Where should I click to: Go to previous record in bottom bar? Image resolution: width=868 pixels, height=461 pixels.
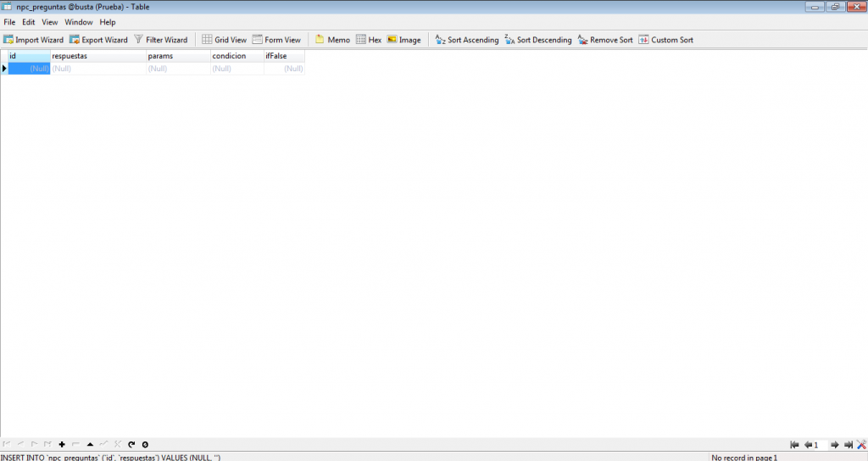20,444
